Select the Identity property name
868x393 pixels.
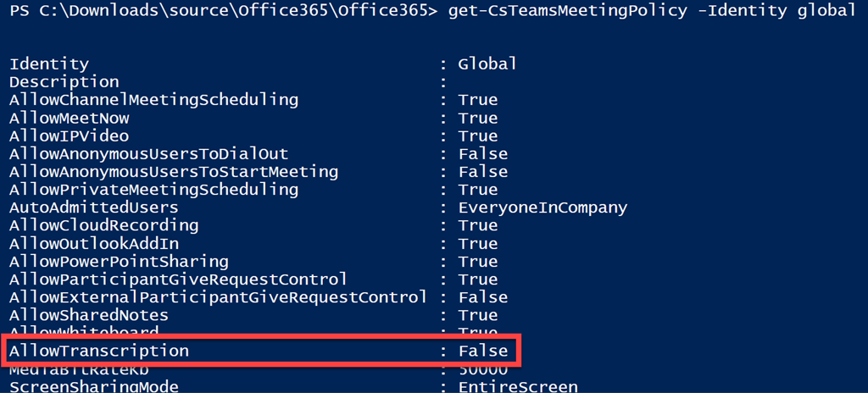pos(48,64)
